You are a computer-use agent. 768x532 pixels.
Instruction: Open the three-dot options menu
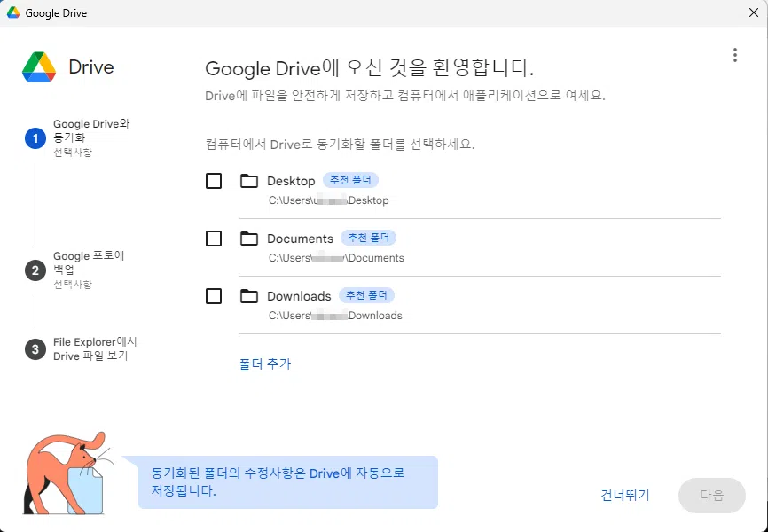point(735,55)
